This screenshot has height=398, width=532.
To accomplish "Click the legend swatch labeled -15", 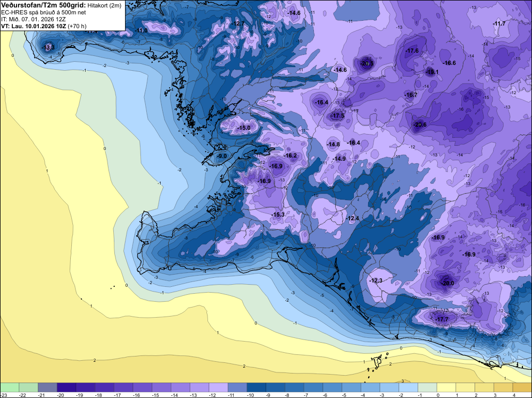I will point(162,387).
